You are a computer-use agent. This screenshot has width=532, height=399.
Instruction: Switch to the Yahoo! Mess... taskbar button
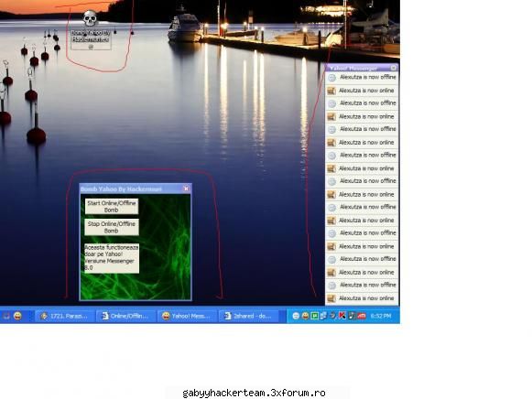186,316
